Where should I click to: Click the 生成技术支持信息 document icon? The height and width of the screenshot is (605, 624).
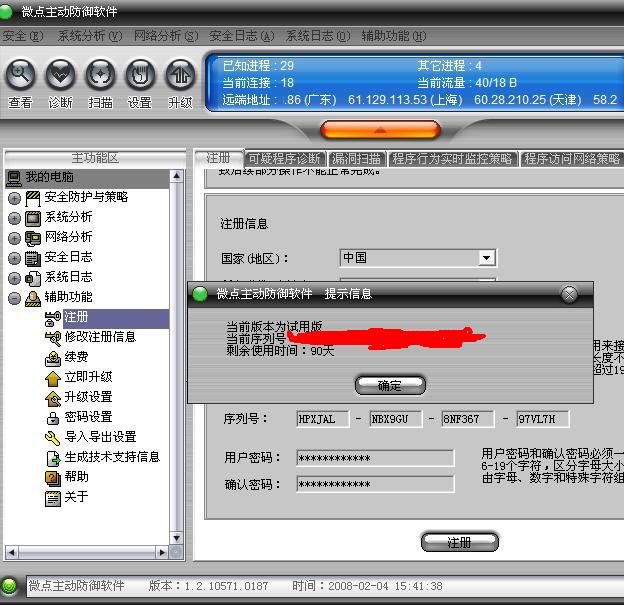(53, 458)
